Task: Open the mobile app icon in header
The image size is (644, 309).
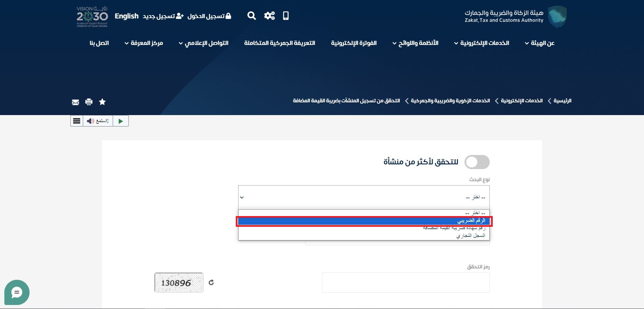Action: (286, 16)
